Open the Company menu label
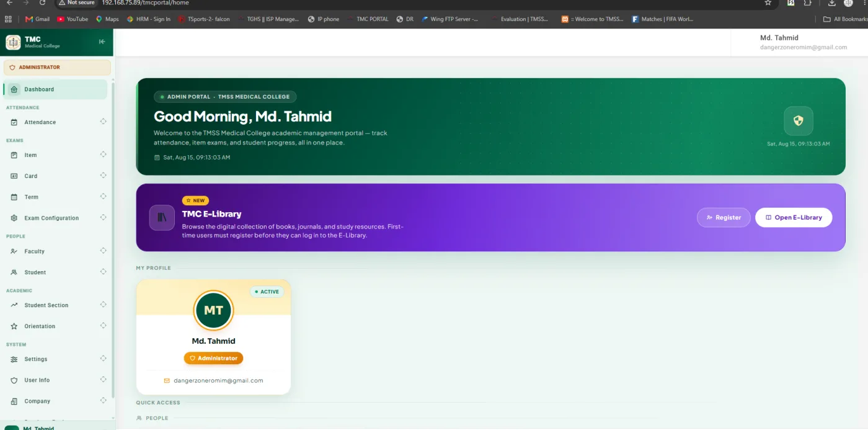868x430 pixels. [x=37, y=401]
